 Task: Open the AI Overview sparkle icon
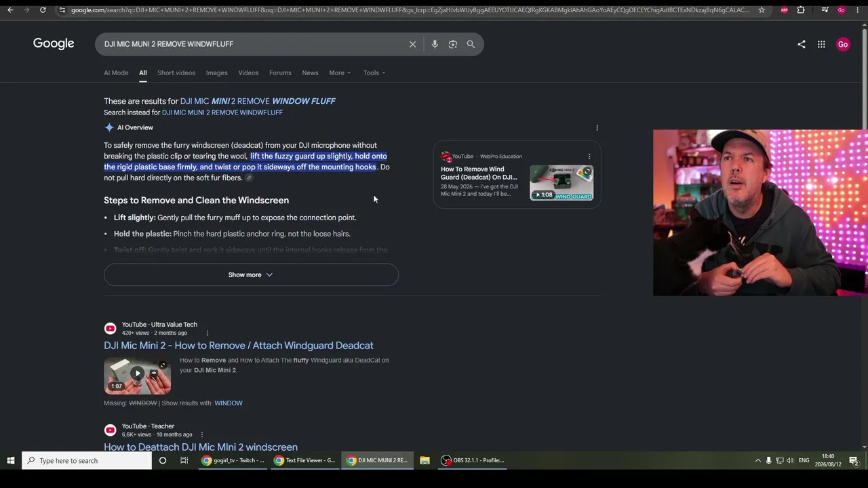(109, 127)
